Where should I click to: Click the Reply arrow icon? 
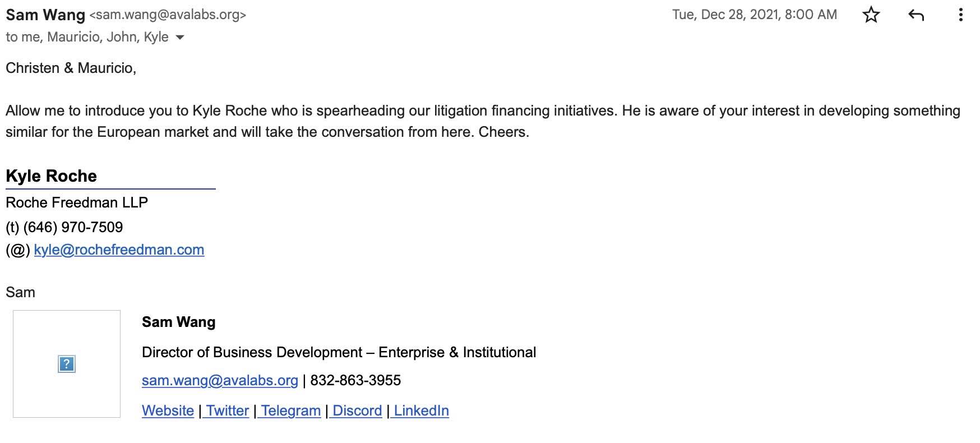(x=916, y=15)
